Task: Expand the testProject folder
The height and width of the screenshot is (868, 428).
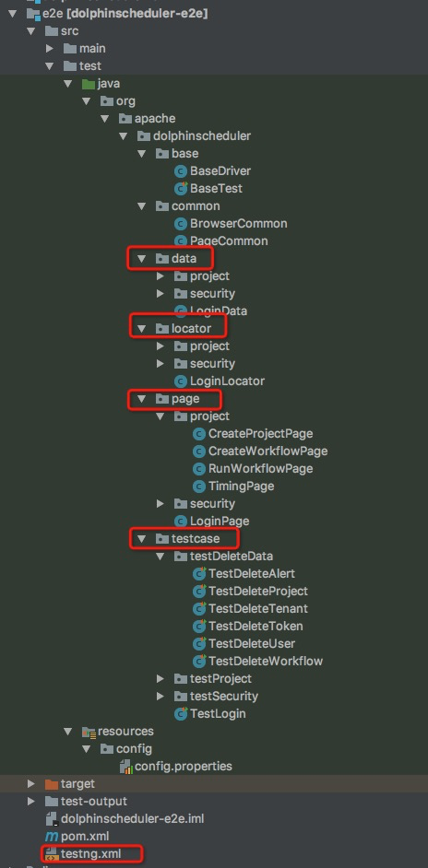Action: click(160, 679)
